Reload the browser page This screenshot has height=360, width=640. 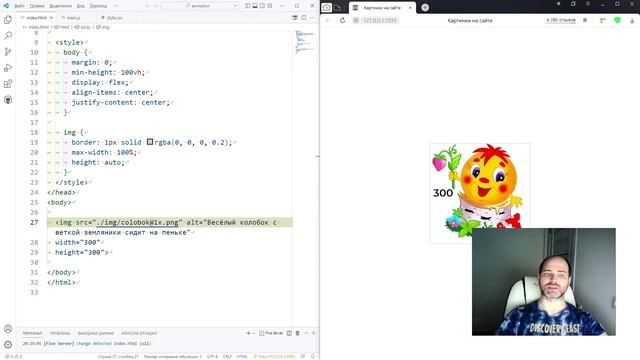pos(342,20)
